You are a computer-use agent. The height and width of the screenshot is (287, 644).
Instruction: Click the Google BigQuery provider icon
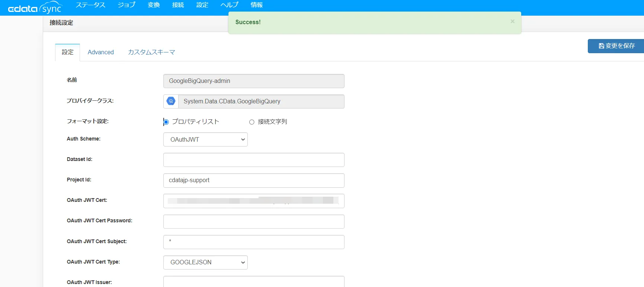(x=171, y=101)
